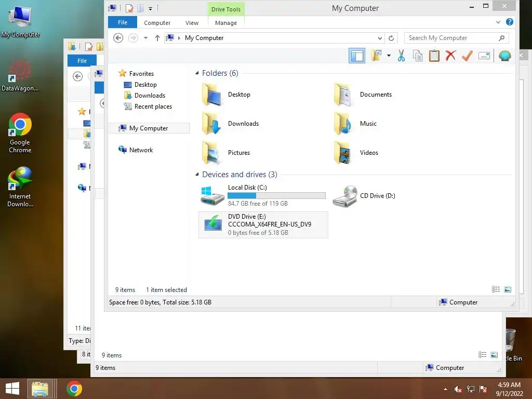Expand the address bar history dropdown

click(380, 38)
